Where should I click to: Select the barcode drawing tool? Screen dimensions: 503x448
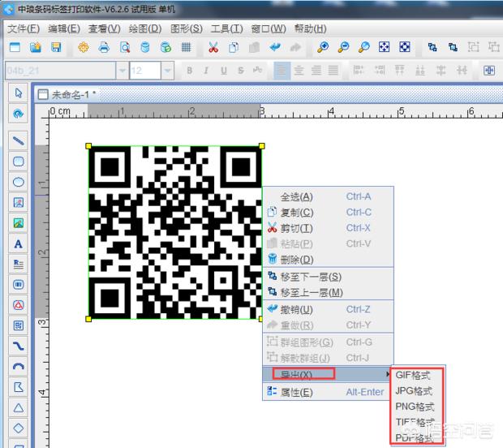click(19, 285)
